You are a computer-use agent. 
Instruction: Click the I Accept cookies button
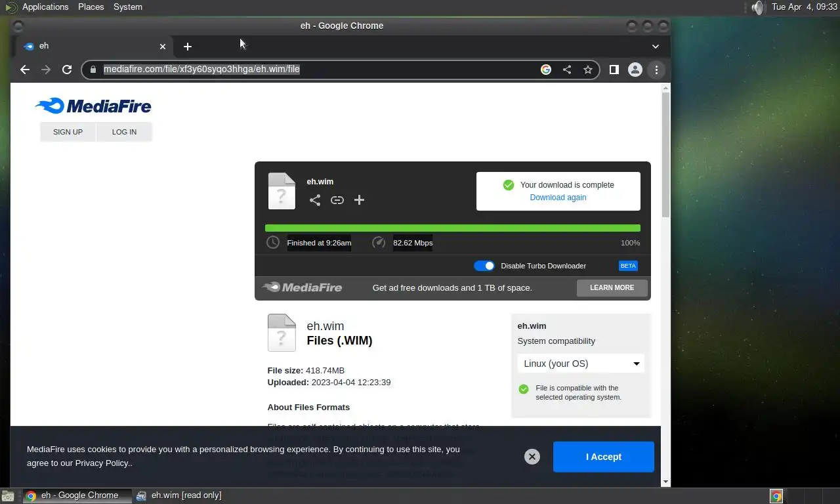604,457
